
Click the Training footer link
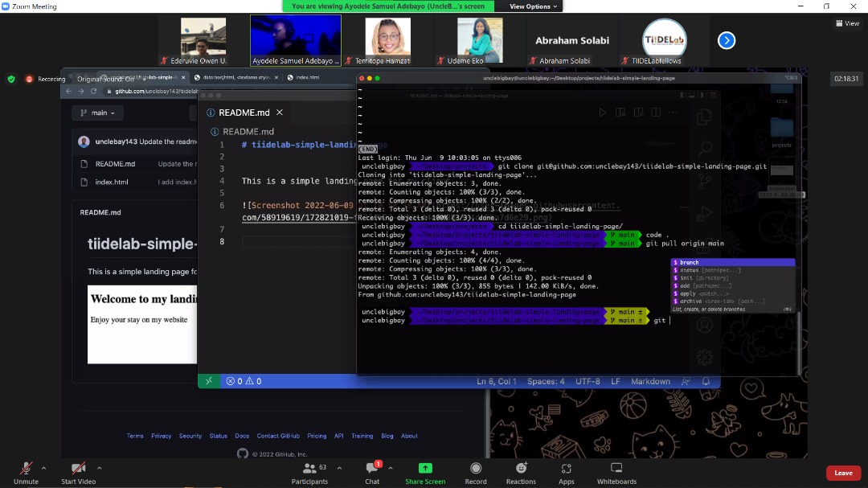[x=362, y=436]
